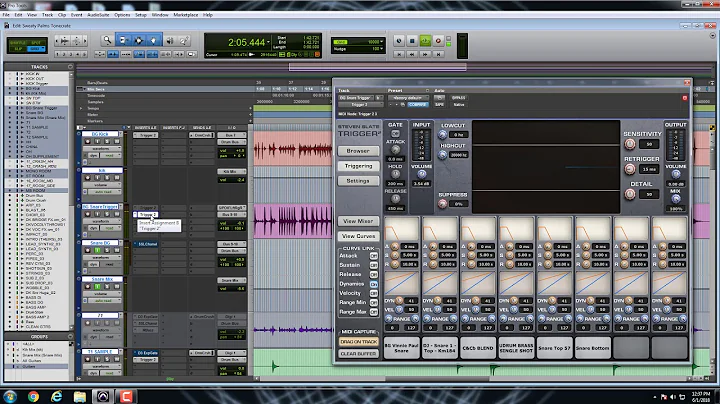Image resolution: width=720 pixels, height=404 pixels.
Task: Click the Compare button in plugin header
Action: tap(417, 105)
